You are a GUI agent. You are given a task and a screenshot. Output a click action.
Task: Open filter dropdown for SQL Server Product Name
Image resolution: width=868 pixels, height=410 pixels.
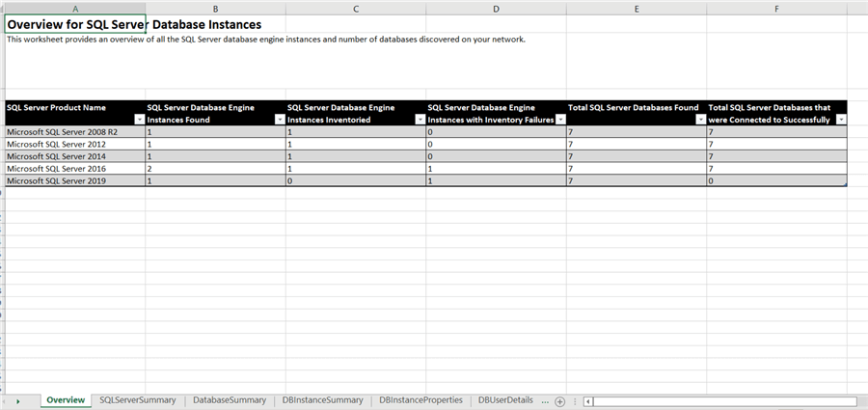point(140,120)
